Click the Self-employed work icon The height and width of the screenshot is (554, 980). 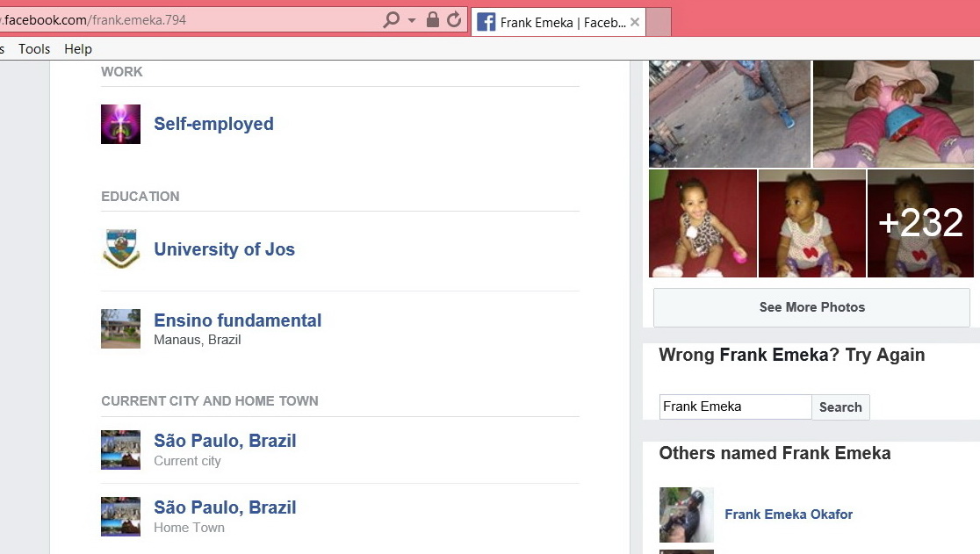[x=120, y=124]
